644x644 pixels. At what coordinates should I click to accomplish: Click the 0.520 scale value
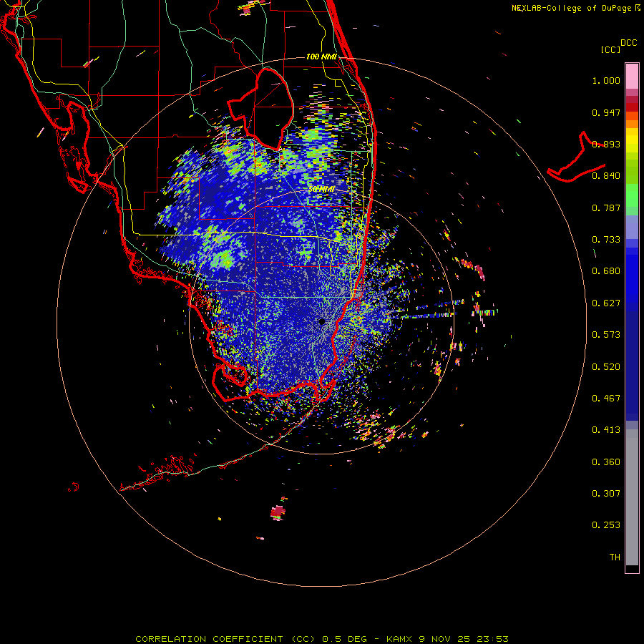pos(606,367)
